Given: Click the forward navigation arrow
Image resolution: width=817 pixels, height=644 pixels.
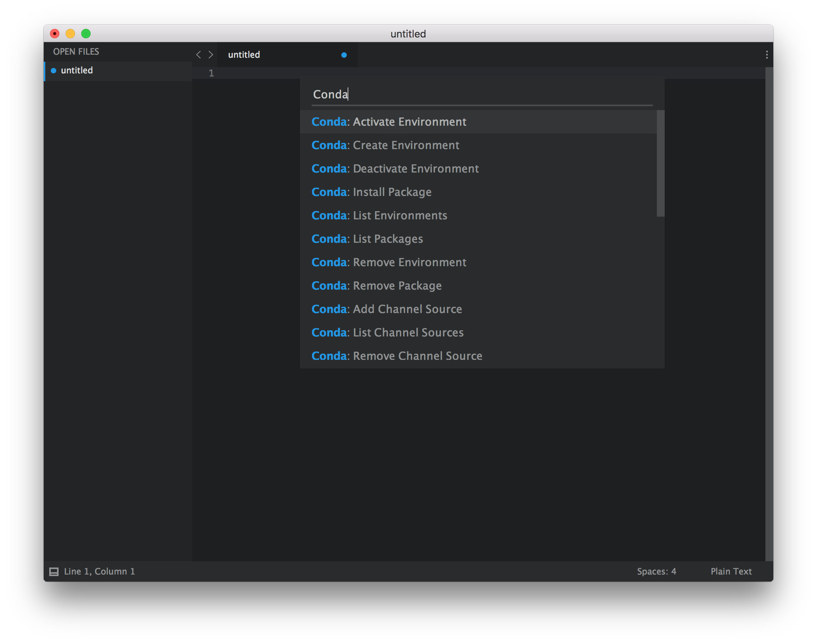Looking at the screenshot, I should (x=211, y=55).
